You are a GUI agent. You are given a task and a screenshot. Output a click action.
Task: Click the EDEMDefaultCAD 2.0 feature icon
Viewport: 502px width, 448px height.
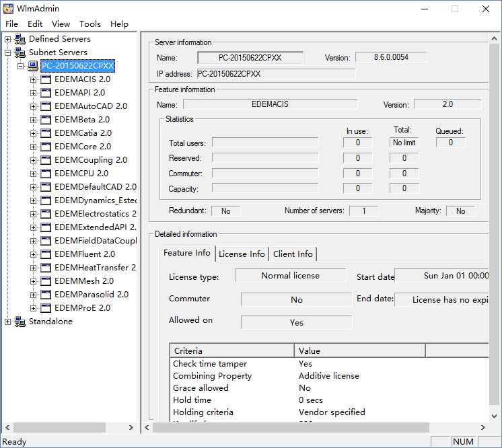(46, 187)
